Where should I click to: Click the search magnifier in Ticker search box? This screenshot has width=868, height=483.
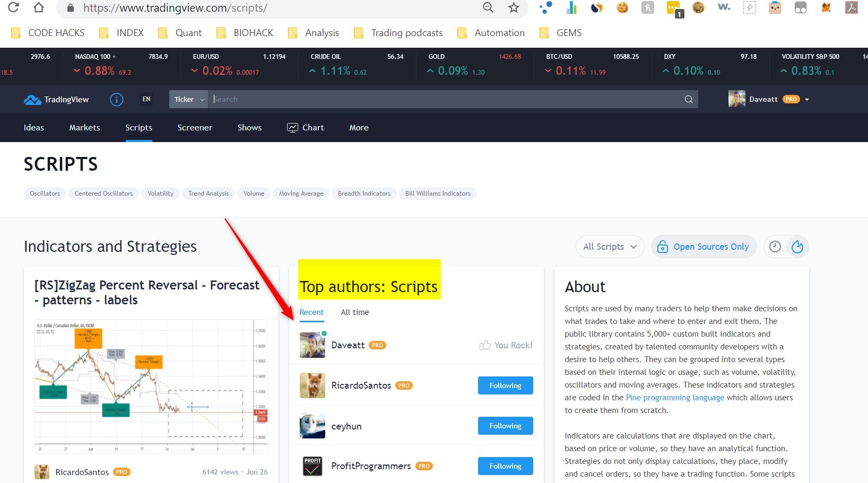689,99
